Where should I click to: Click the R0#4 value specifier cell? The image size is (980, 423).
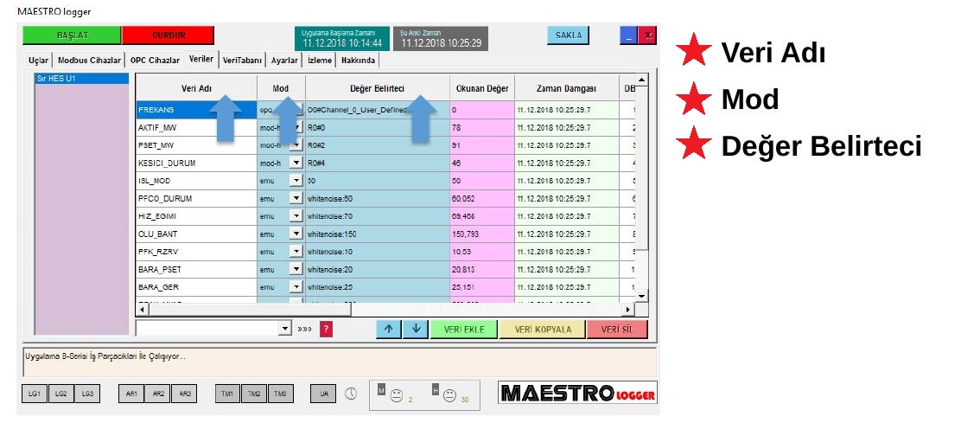tap(378, 163)
